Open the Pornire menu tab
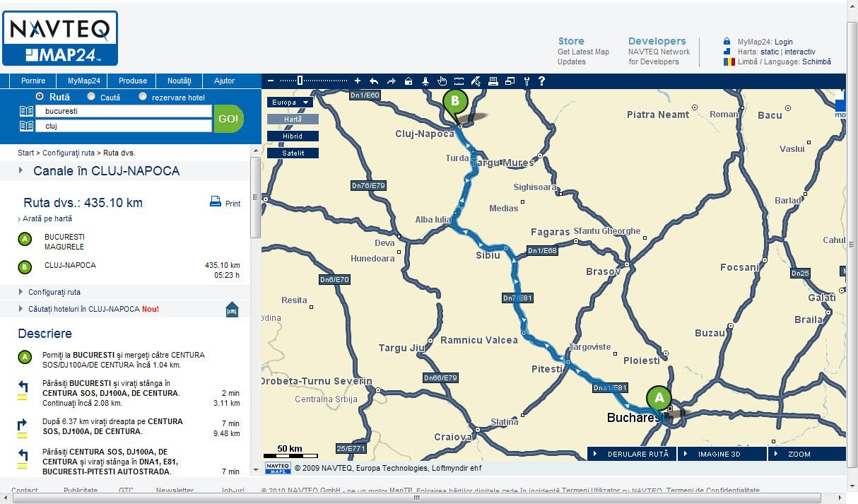858x504 pixels. coord(33,81)
